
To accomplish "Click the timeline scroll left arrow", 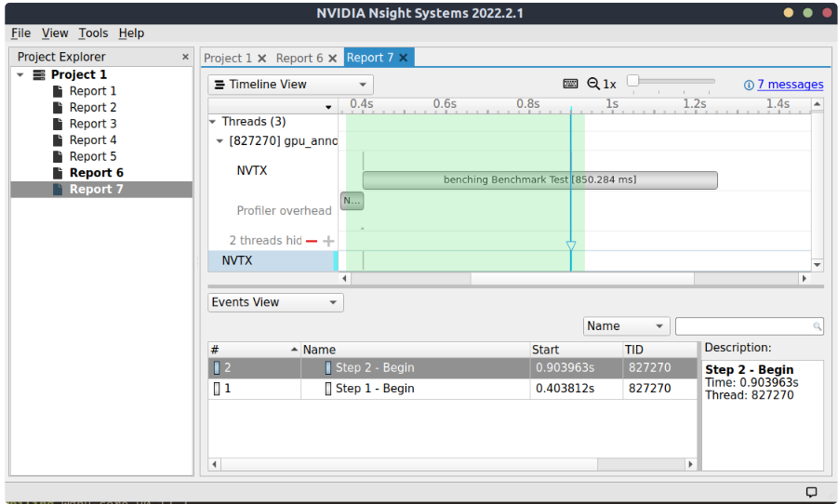I will (x=344, y=278).
